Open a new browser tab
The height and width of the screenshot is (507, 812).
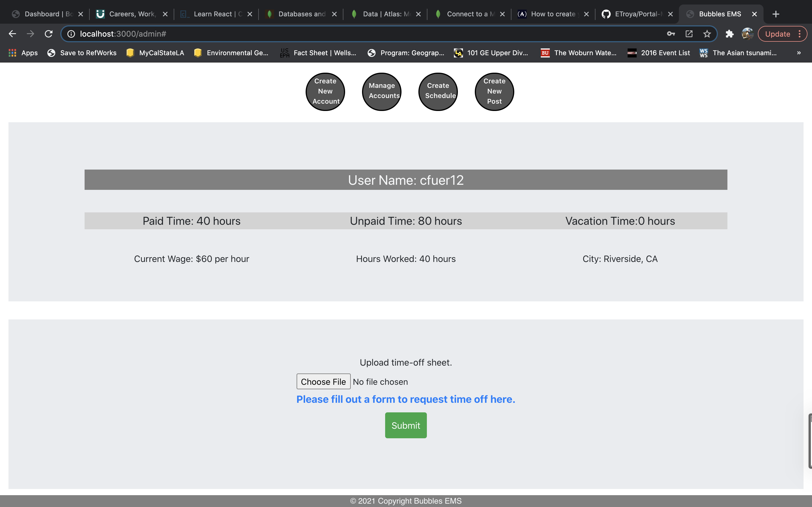(776, 14)
